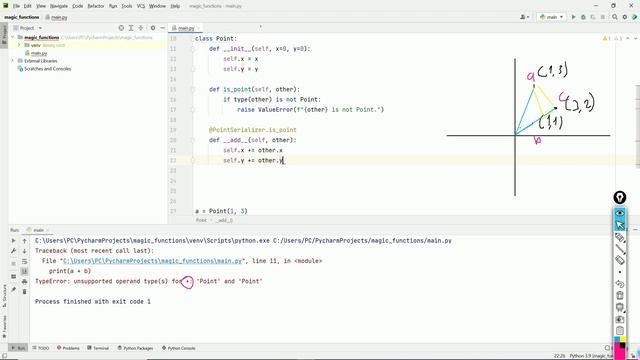Open the Run tool window tab
The image size is (640, 360).
(18, 348)
